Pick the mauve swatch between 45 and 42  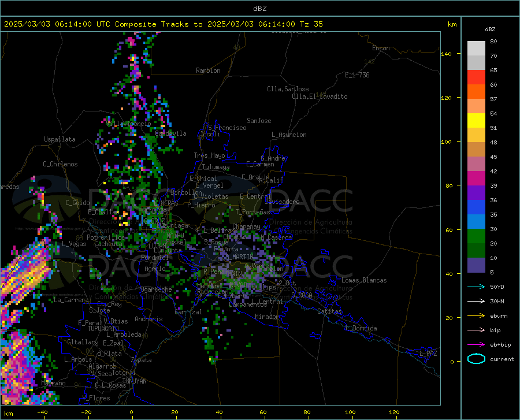pos(476,163)
